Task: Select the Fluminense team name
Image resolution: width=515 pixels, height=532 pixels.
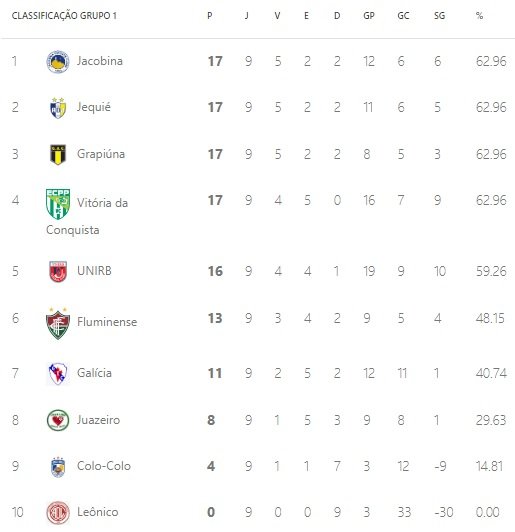Action: click(x=107, y=322)
